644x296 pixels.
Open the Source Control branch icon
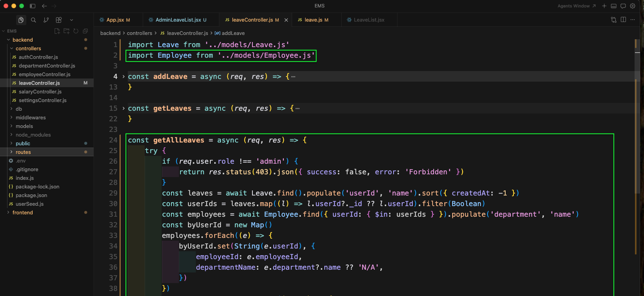tap(46, 20)
